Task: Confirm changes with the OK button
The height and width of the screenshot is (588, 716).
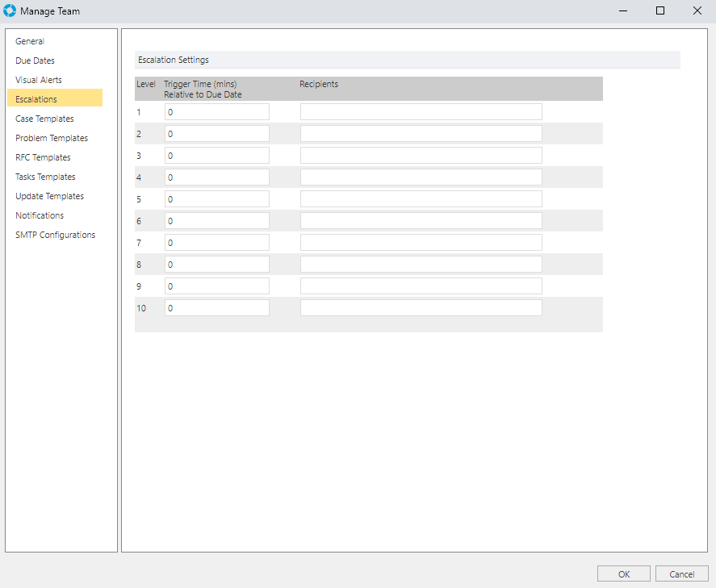Action: (624, 573)
